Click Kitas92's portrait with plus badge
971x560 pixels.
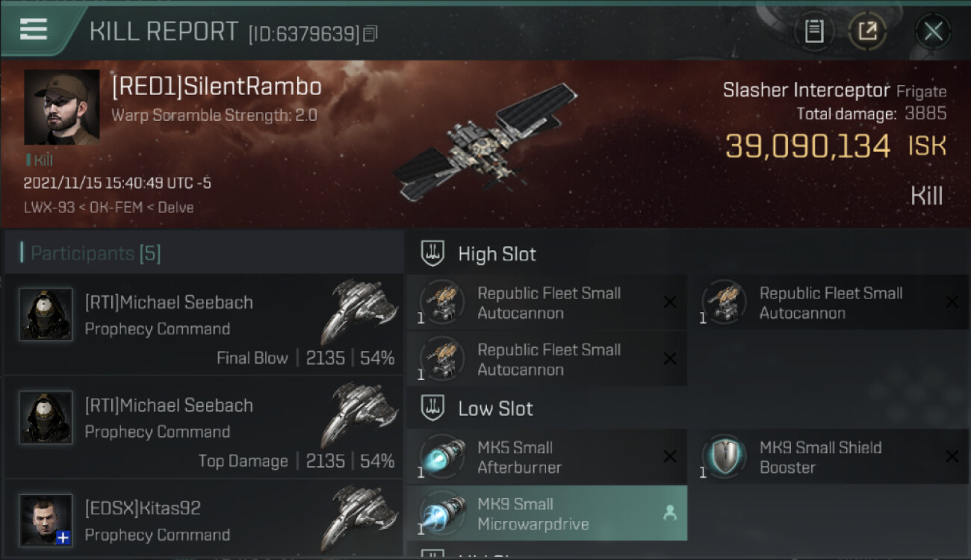click(46, 520)
